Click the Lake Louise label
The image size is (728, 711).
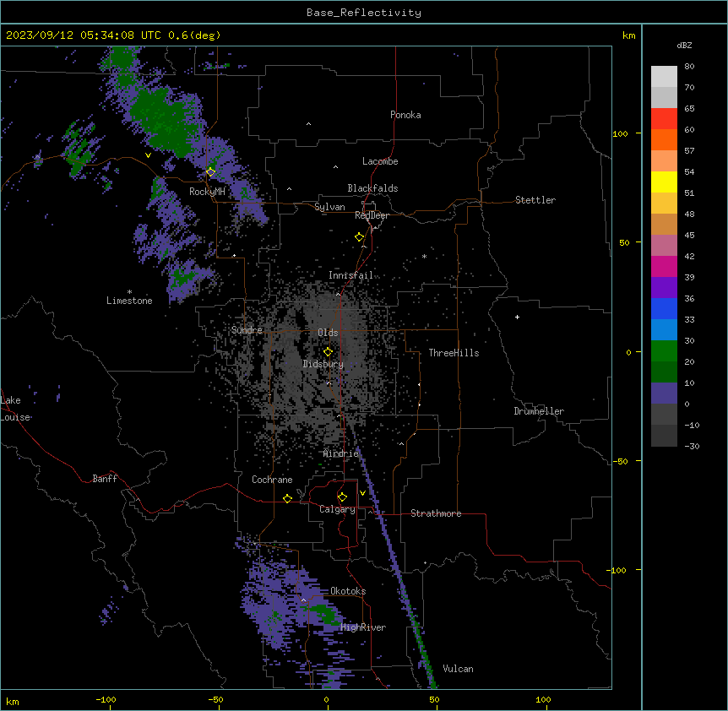[x=15, y=409]
